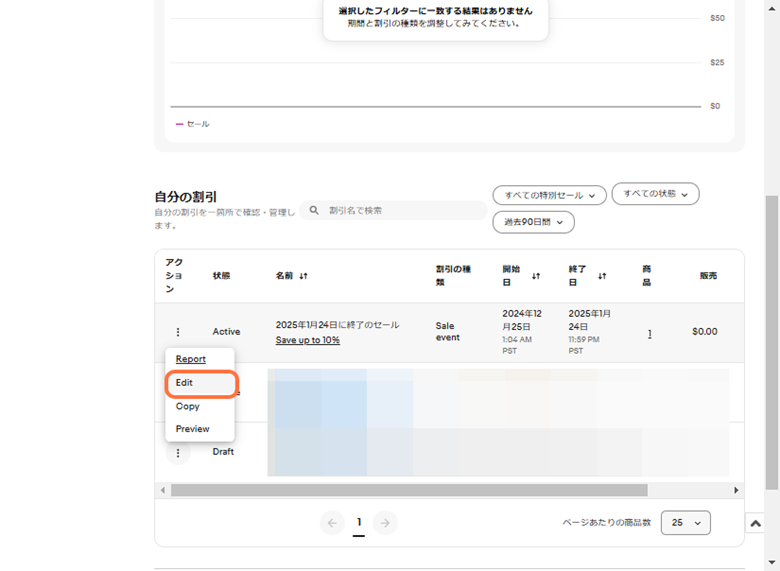
Task: Pick Copy from the action menu
Action: (187, 406)
